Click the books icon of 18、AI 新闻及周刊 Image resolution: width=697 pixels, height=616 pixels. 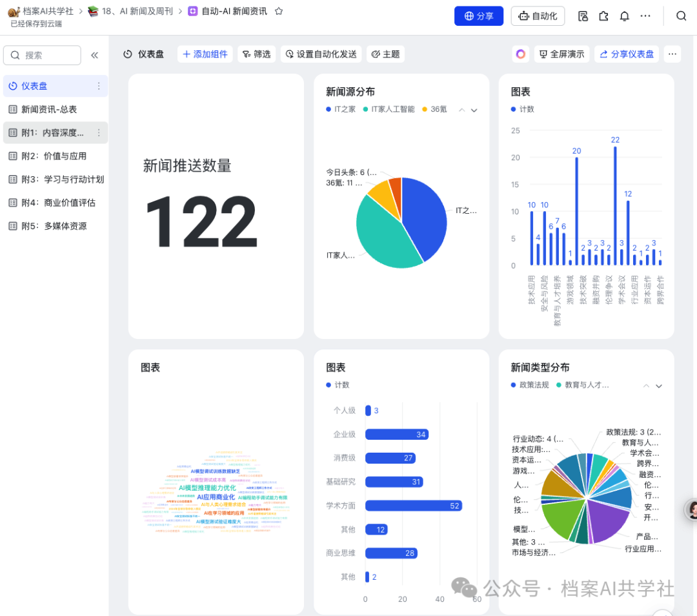93,11
